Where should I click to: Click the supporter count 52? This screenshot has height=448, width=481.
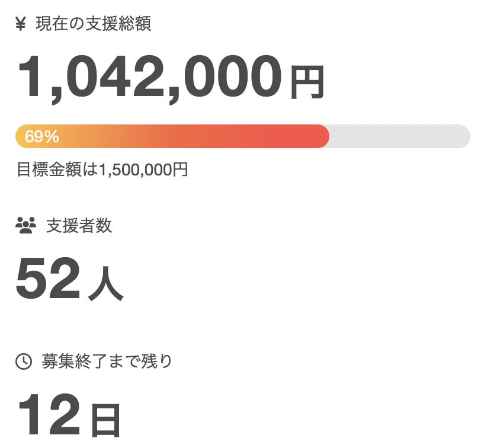[47, 280]
